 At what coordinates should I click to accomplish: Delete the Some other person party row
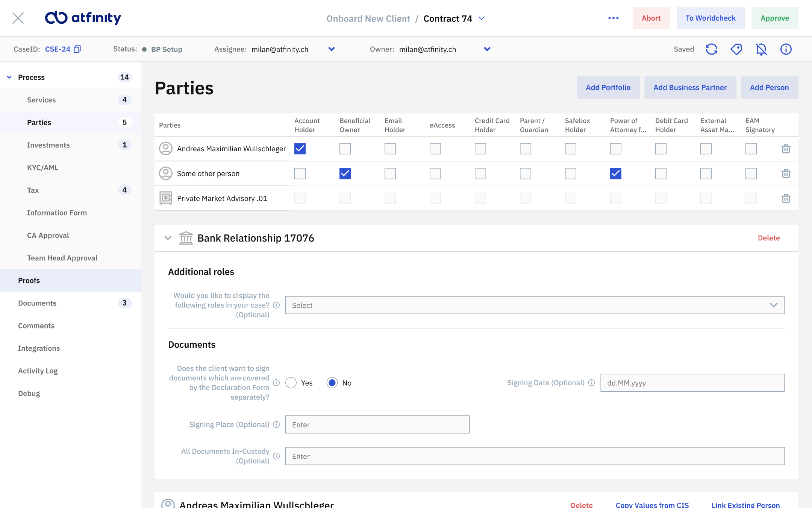coord(786,173)
